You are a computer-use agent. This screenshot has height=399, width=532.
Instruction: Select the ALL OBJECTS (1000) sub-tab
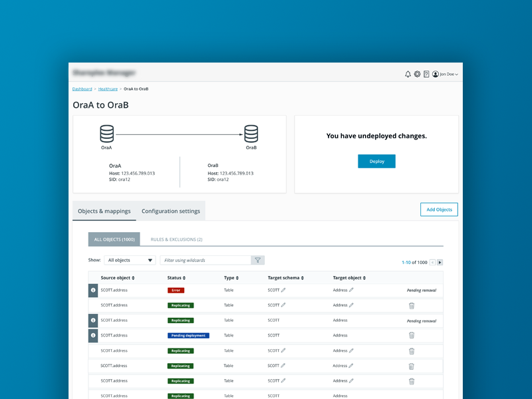(x=114, y=239)
